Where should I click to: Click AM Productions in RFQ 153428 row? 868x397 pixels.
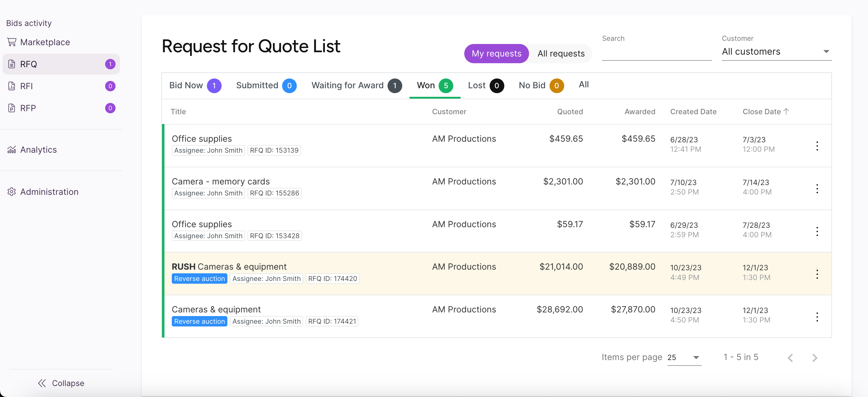pos(464,224)
